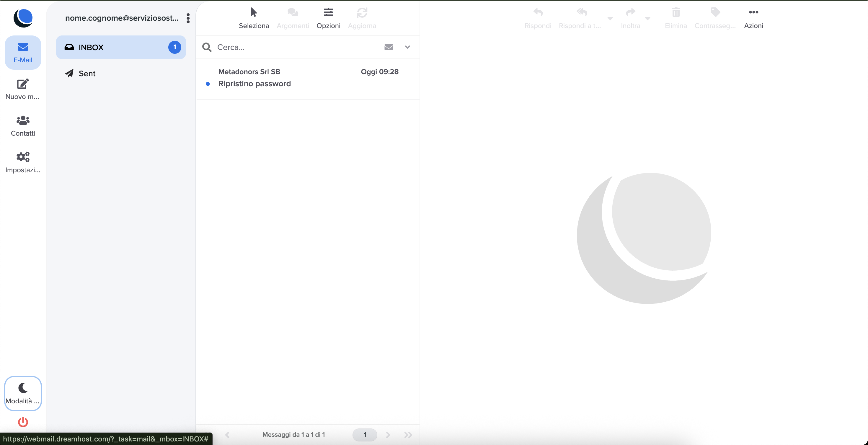868x445 pixels.
Task: Expand search options chevron
Action: [x=407, y=47]
